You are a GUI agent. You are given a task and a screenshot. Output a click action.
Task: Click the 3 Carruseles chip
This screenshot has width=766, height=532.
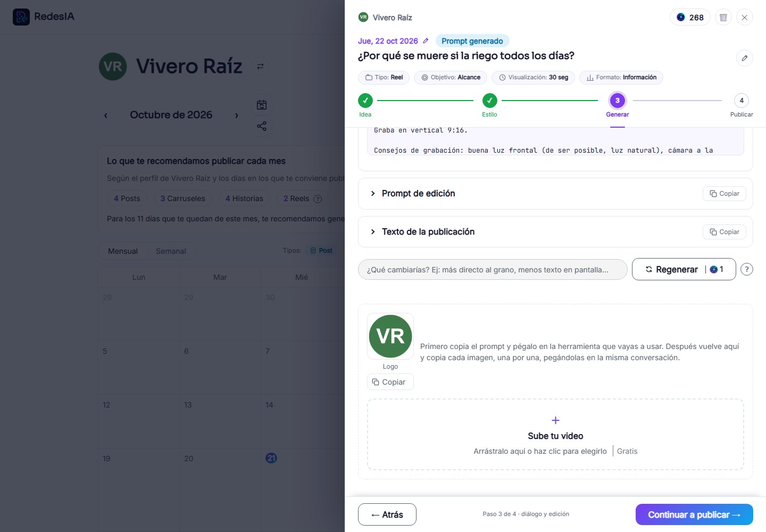(x=183, y=198)
